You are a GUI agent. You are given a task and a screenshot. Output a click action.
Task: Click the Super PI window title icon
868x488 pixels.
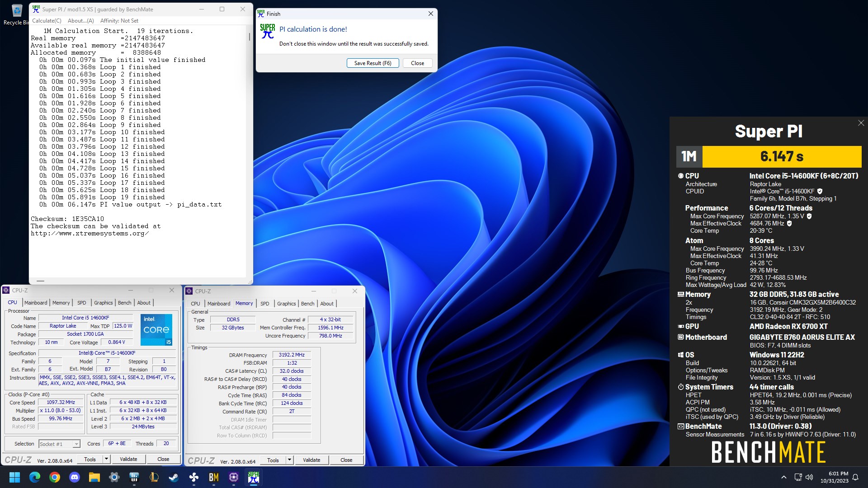pos(36,9)
